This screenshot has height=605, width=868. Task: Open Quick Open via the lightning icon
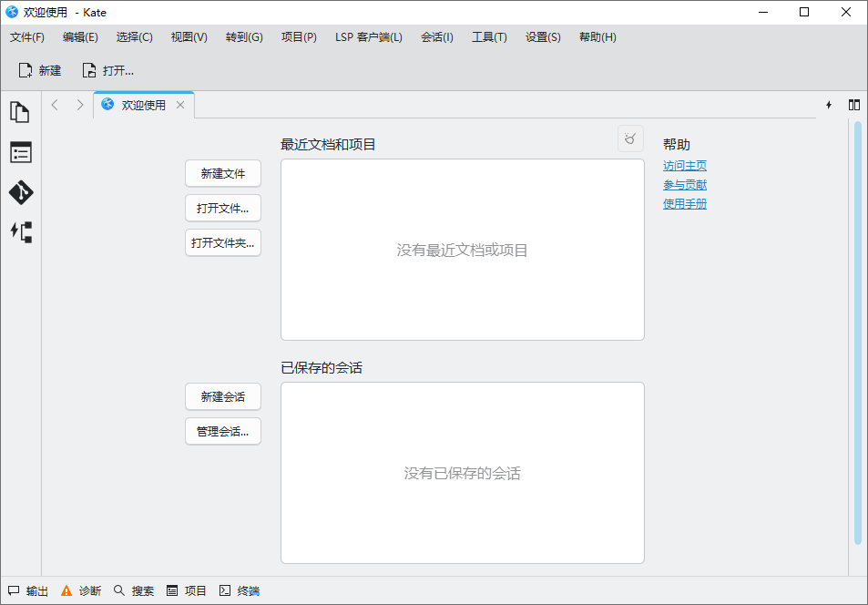click(x=828, y=104)
